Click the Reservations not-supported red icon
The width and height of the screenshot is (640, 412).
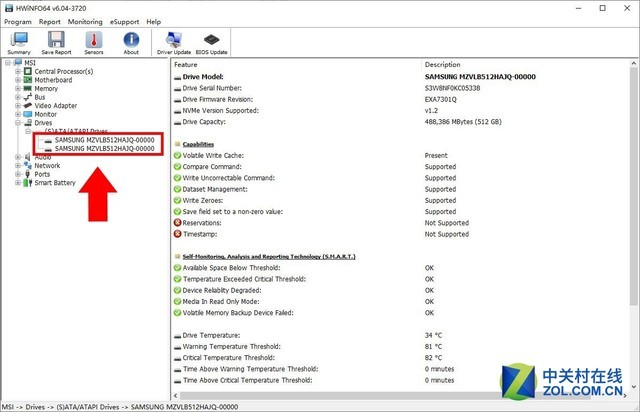(178, 223)
